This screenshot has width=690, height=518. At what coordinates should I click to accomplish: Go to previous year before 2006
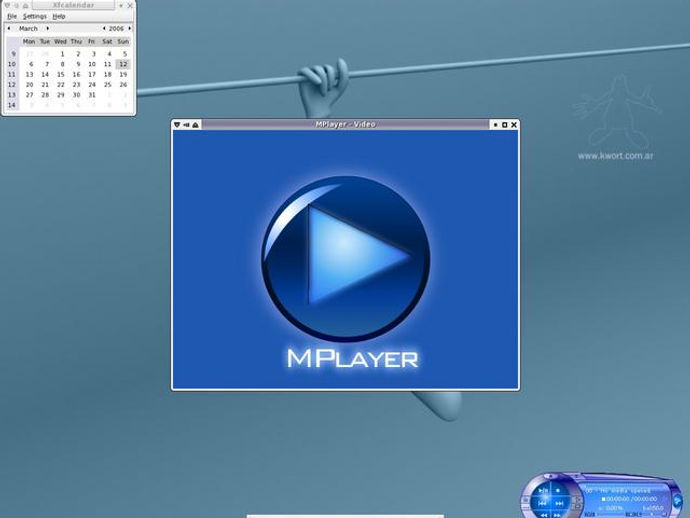pyautogui.click(x=104, y=28)
